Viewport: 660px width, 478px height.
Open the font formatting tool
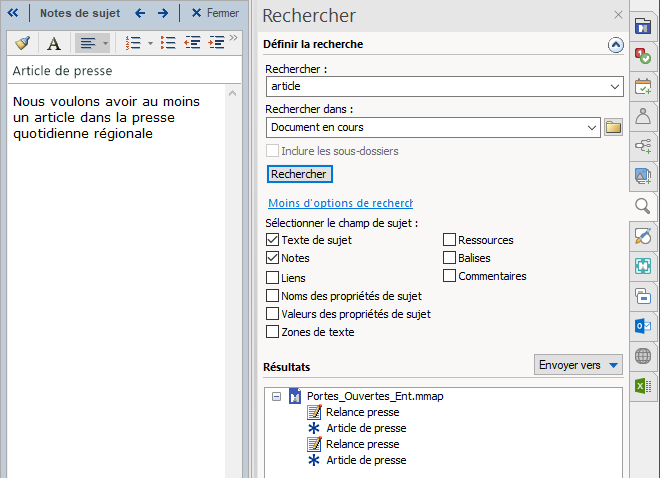[x=55, y=43]
